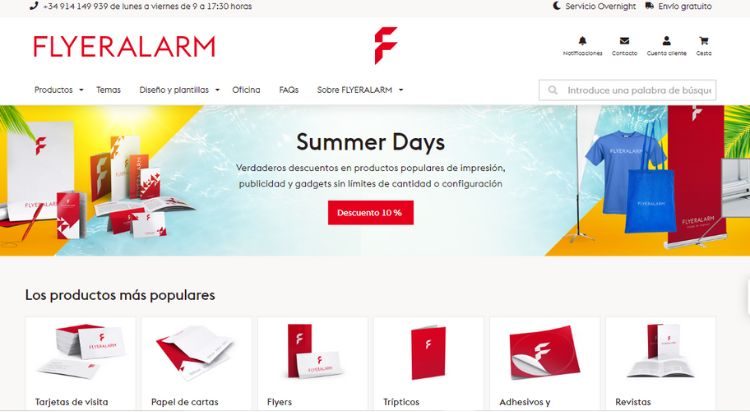Select the Tarjetas de visita product thumbnail
Viewport: 750px width, 412px height.
click(x=80, y=351)
